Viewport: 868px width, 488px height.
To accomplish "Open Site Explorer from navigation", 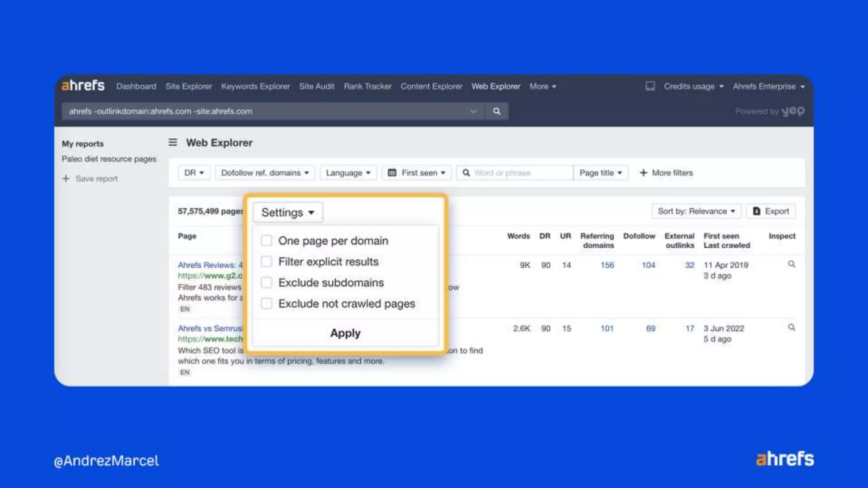I will (x=189, y=86).
